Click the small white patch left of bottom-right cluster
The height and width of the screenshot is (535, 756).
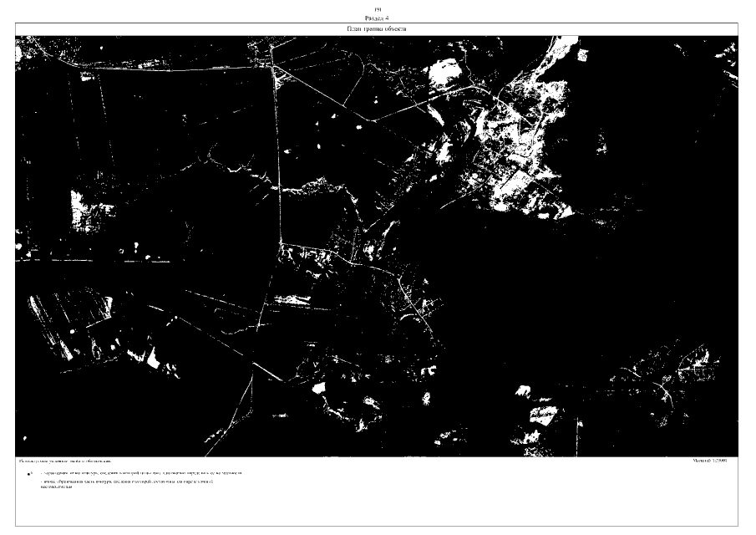(523, 391)
